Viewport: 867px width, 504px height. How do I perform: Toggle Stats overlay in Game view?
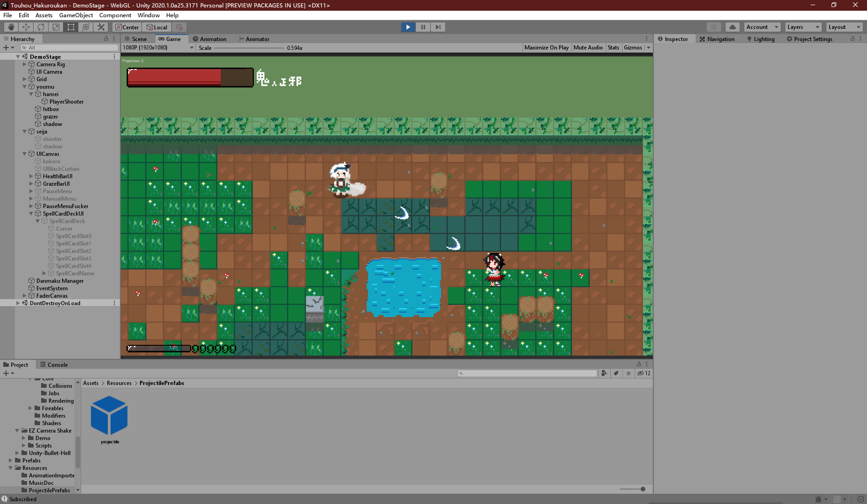pyautogui.click(x=613, y=47)
